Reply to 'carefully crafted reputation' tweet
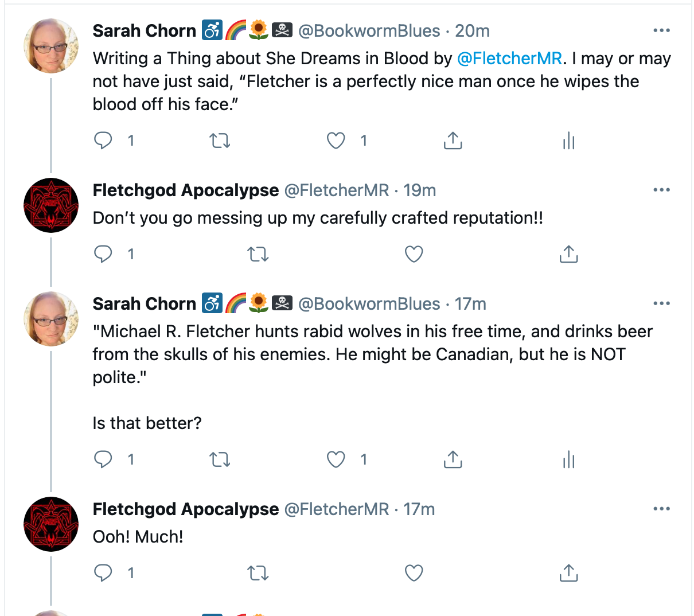This screenshot has height=616, width=694. pyautogui.click(x=103, y=254)
